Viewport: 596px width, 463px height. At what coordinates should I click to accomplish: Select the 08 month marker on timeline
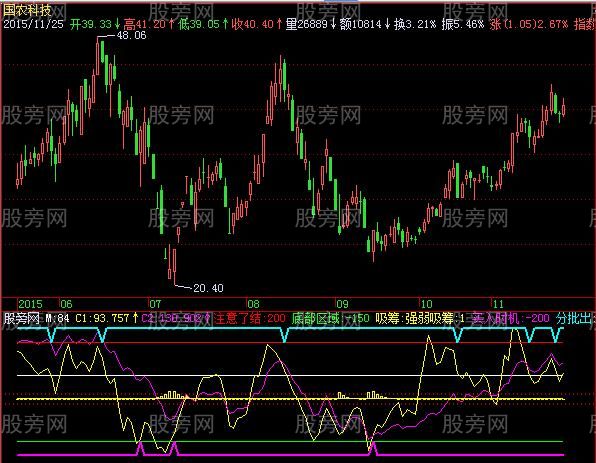(254, 304)
